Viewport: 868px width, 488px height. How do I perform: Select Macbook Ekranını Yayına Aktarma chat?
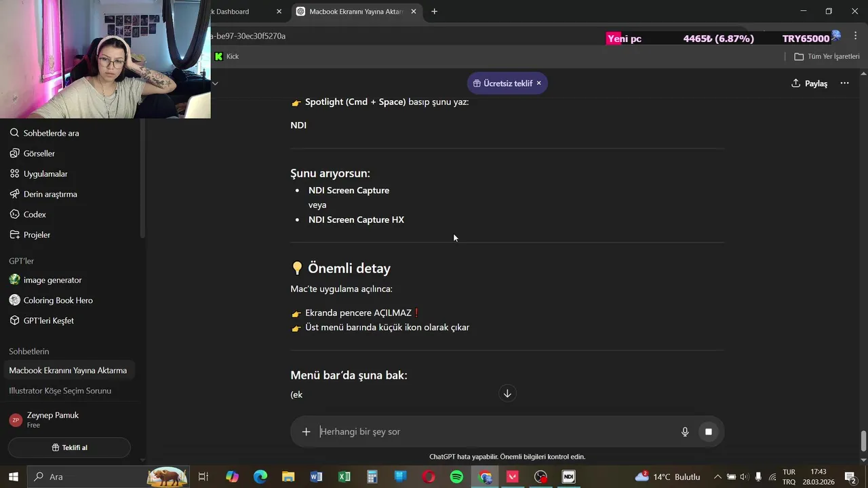[71, 370]
